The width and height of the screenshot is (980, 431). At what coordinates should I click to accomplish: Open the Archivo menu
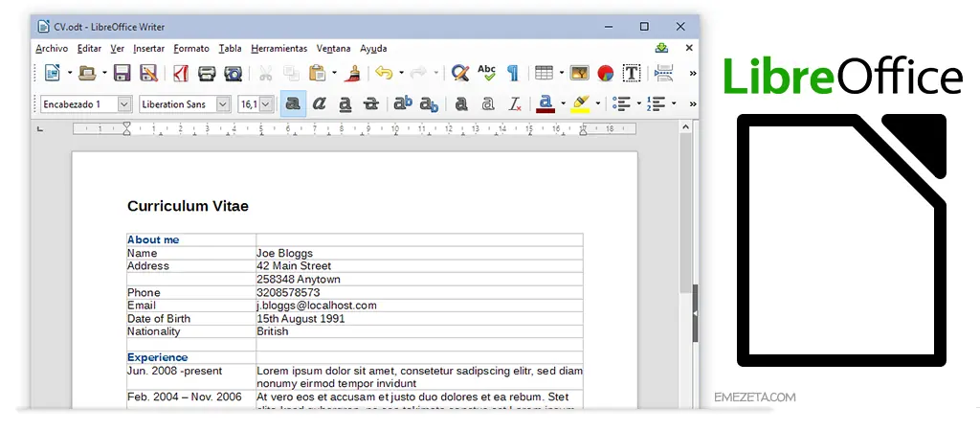[52, 48]
